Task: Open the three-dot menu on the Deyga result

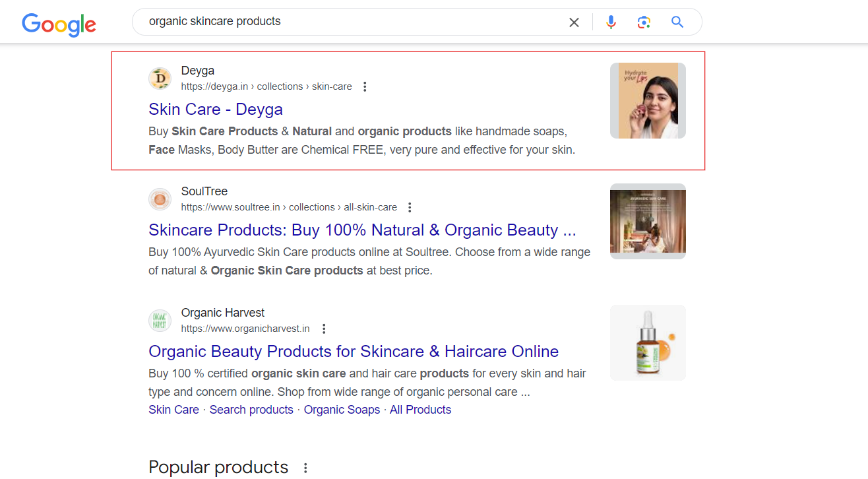Action: pos(365,86)
